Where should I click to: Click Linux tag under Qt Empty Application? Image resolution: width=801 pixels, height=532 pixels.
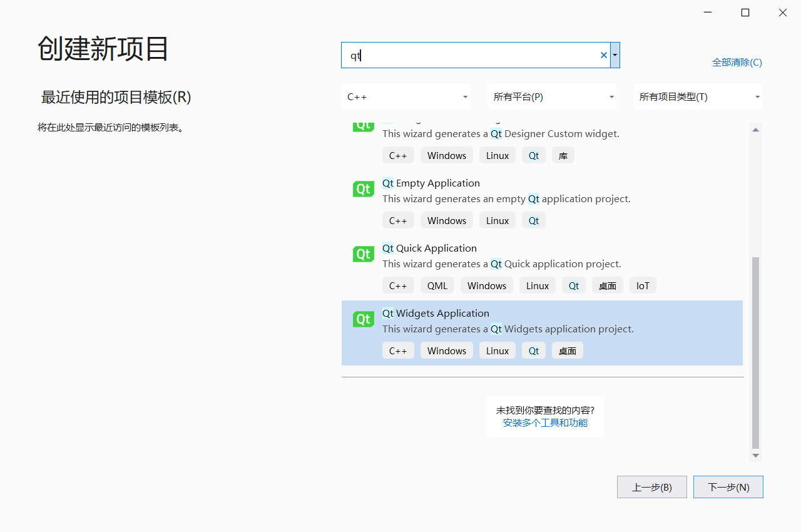(x=497, y=220)
